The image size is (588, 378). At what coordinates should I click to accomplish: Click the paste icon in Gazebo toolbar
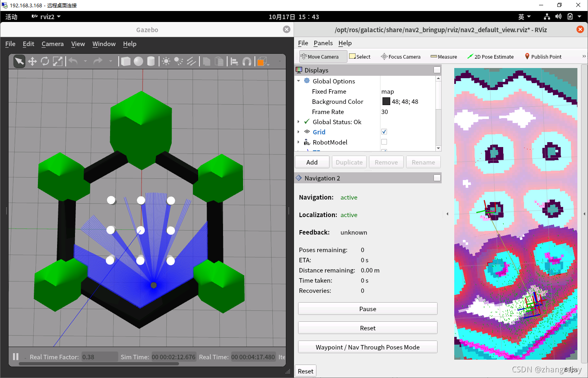[x=219, y=61]
